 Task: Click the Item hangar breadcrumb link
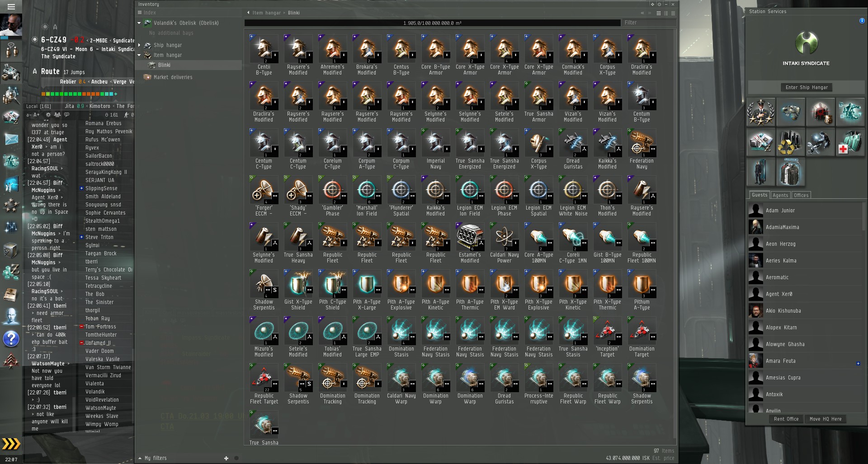click(267, 13)
